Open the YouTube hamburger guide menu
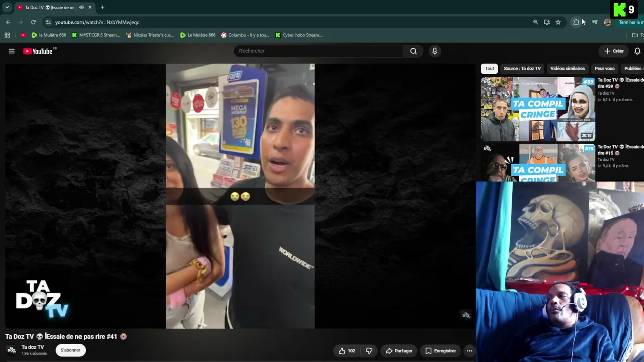Screen dimensions: 644x362 pyautogui.click(x=12, y=51)
